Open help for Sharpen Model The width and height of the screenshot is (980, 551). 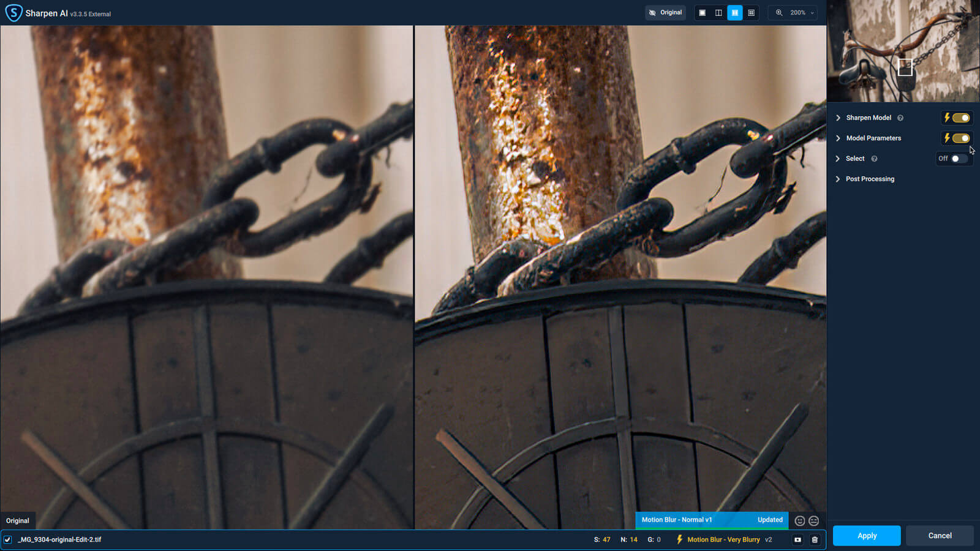pos(900,118)
